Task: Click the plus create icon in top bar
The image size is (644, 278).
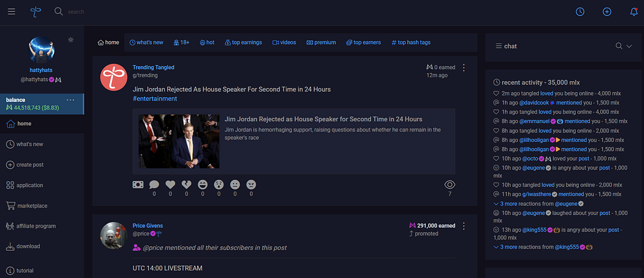Action: click(x=607, y=12)
